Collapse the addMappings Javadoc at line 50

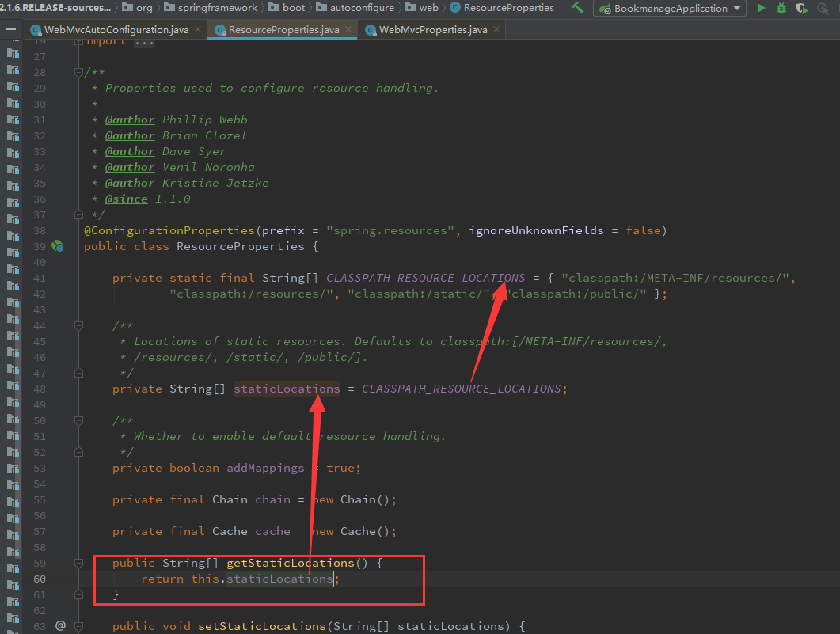[x=78, y=420]
